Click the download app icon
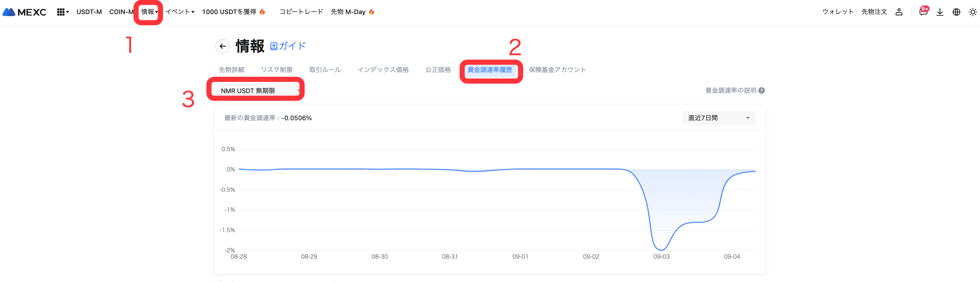980x282 pixels. point(940,12)
